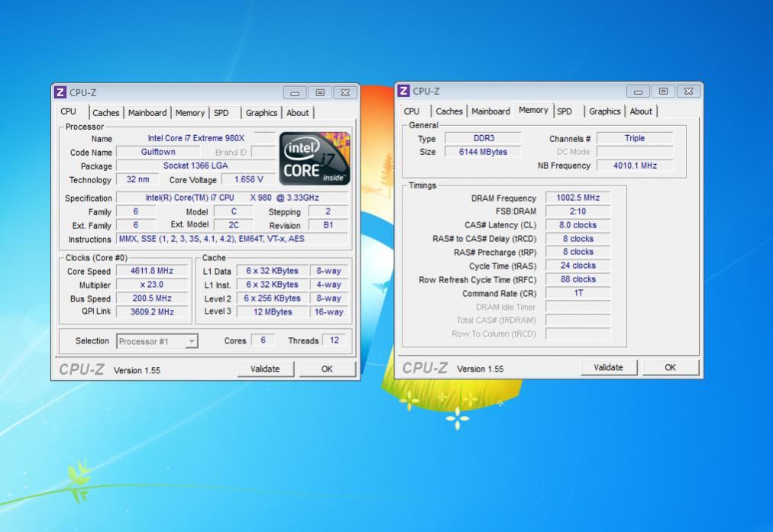Click the Threads count value '12'
This screenshot has height=532, width=773.
[x=335, y=340]
